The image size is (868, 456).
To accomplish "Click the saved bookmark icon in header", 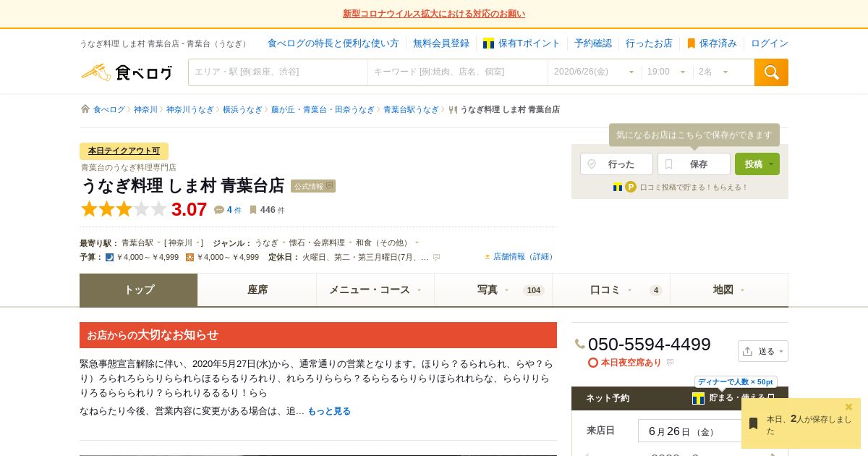I will point(691,43).
